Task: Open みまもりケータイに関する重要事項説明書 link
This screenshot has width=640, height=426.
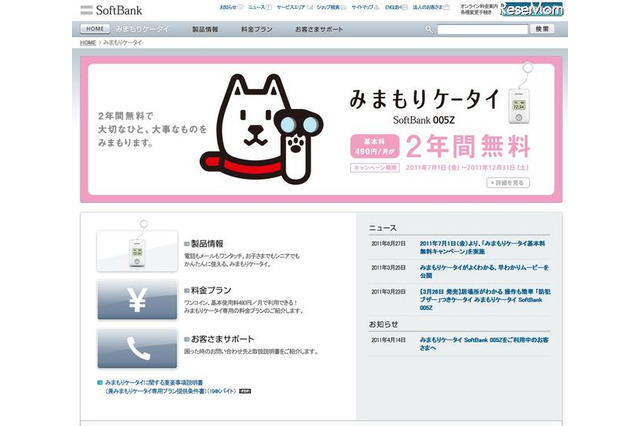Action: pyautogui.click(x=154, y=382)
